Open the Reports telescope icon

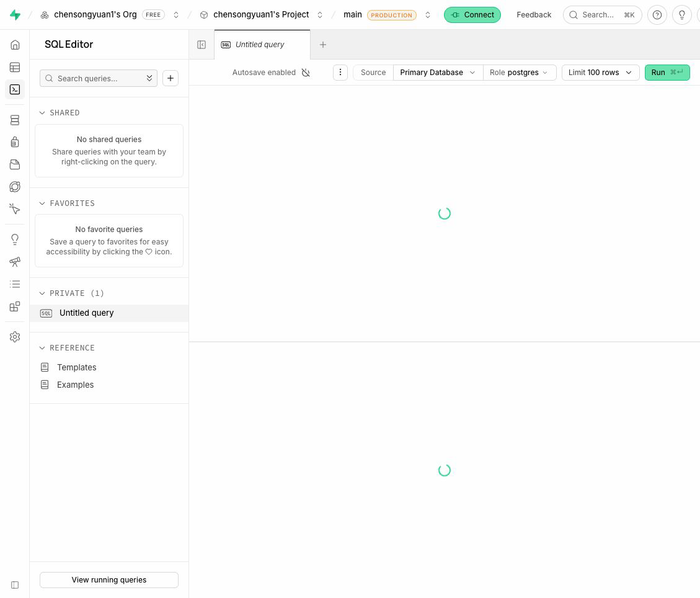(15, 262)
